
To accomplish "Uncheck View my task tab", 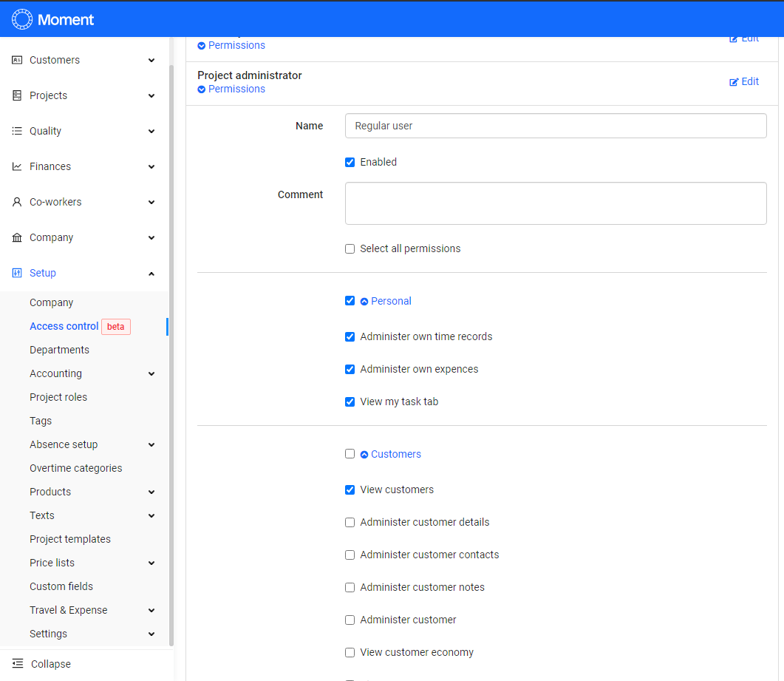I will click(x=350, y=402).
